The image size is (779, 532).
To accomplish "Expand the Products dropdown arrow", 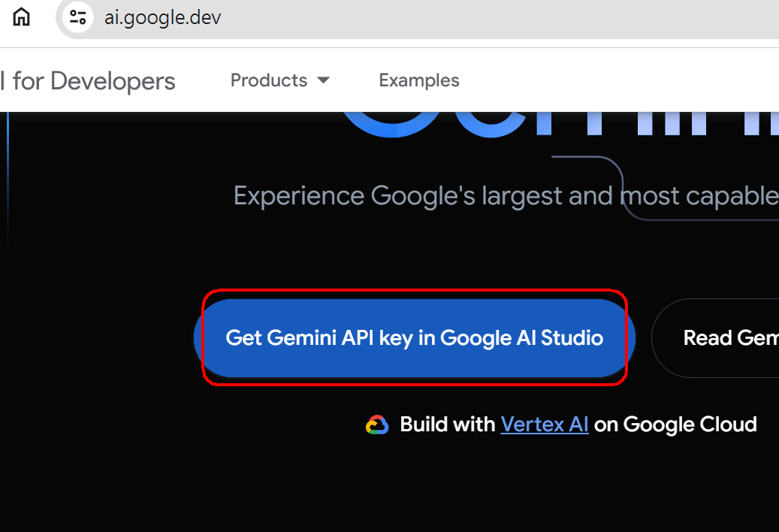I will pyautogui.click(x=324, y=80).
